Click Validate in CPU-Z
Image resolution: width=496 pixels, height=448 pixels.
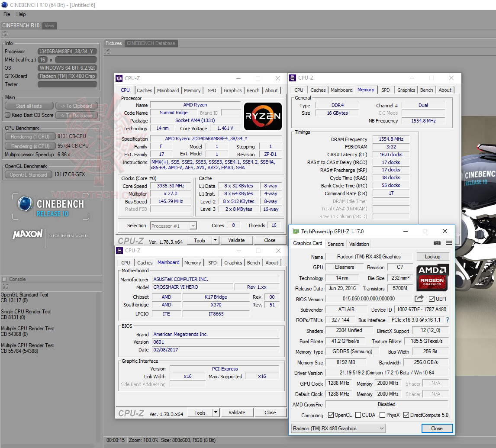pyautogui.click(x=237, y=240)
